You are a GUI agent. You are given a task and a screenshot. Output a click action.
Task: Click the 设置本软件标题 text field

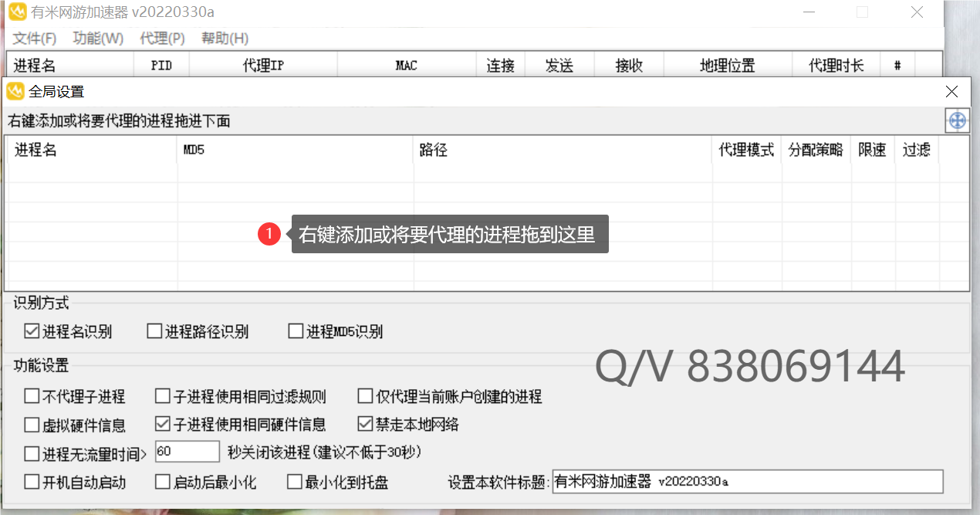click(747, 482)
